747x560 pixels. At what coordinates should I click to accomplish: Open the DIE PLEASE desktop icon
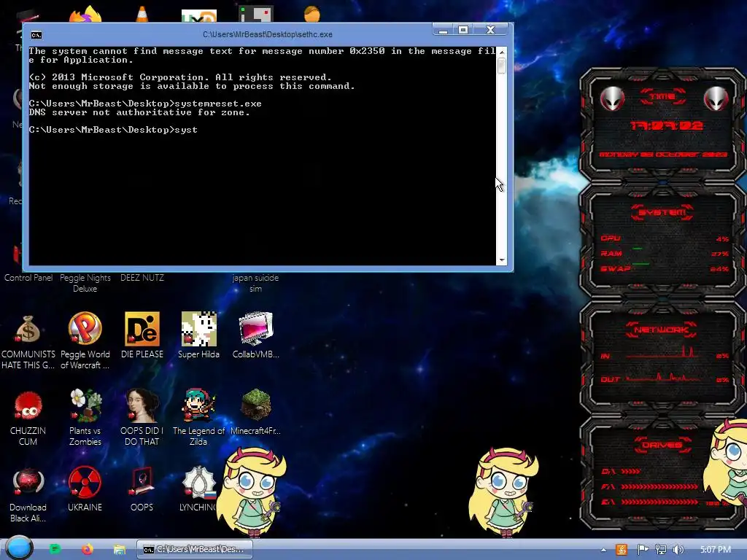(142, 329)
